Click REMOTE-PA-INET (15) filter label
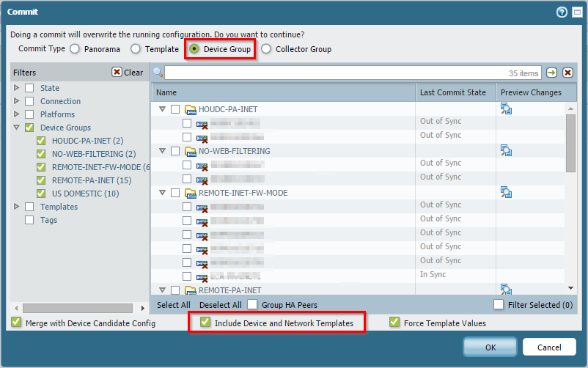This screenshot has width=588, height=368. pyautogui.click(x=92, y=180)
